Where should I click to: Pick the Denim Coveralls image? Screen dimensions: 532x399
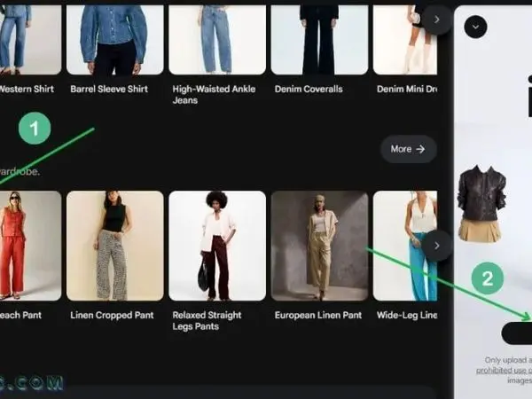coord(319,39)
